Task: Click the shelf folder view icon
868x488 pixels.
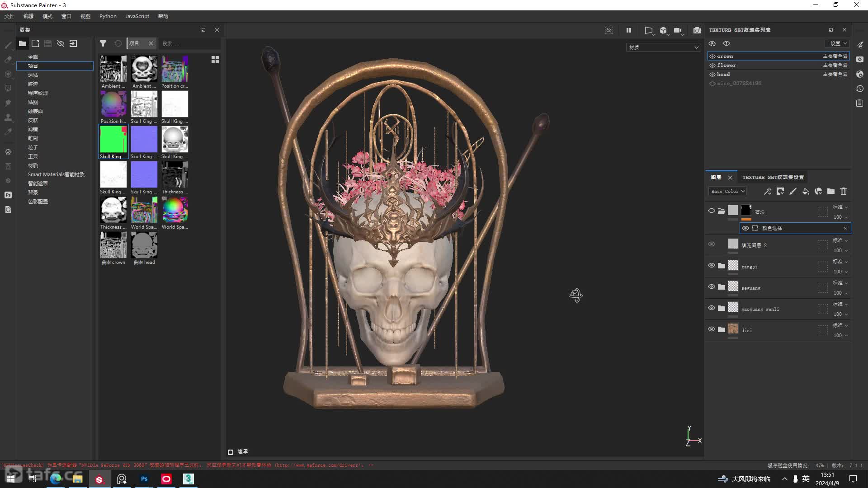Action: tap(22, 43)
